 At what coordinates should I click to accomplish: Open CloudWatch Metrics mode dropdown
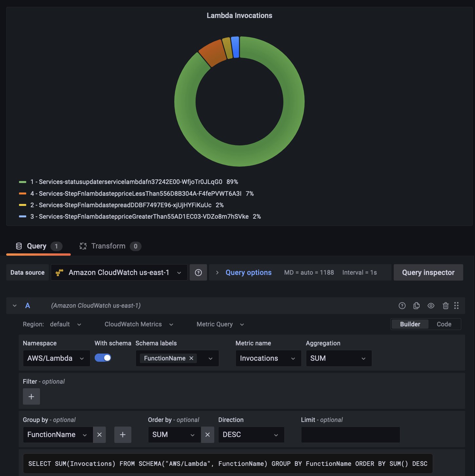(139, 324)
